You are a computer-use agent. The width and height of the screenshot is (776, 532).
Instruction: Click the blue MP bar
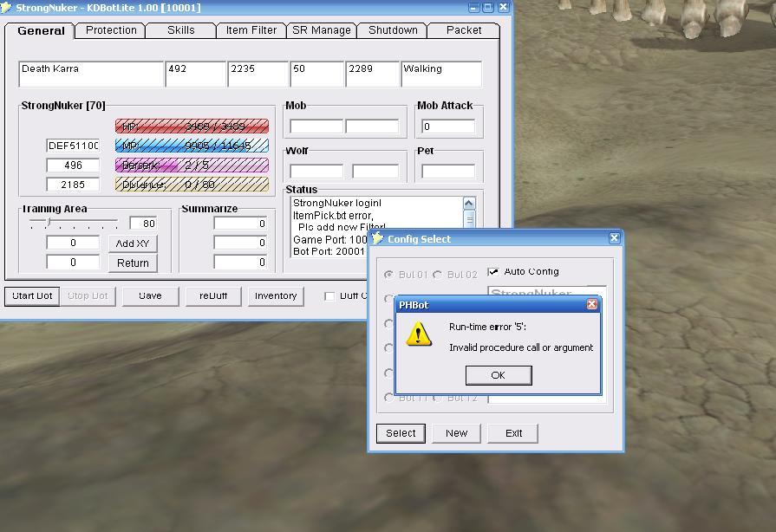[x=192, y=146]
